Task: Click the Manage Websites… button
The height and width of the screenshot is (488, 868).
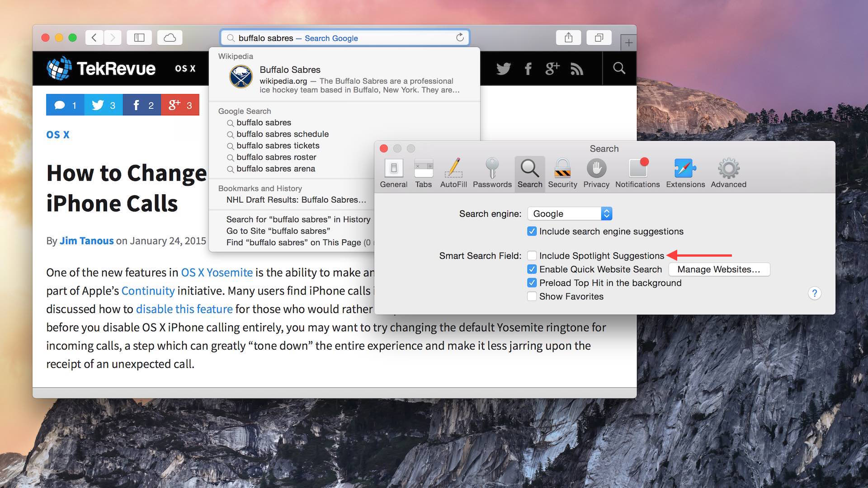Action: [x=719, y=269]
